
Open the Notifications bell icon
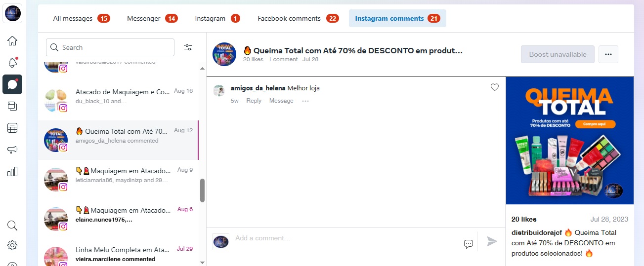12,63
